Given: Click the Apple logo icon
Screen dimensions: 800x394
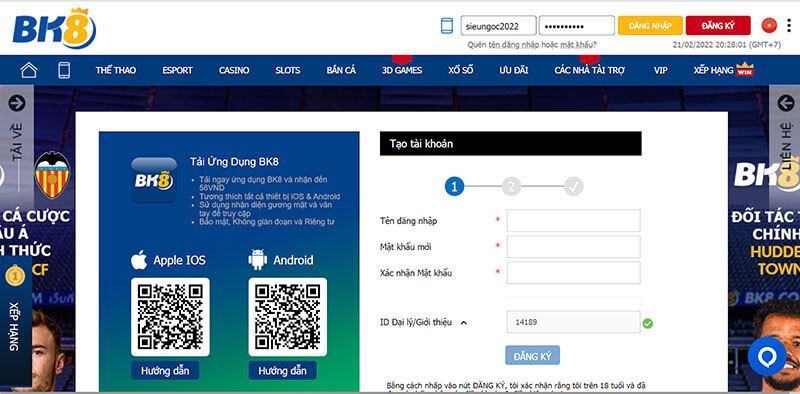Looking at the screenshot, I should click(x=139, y=260).
